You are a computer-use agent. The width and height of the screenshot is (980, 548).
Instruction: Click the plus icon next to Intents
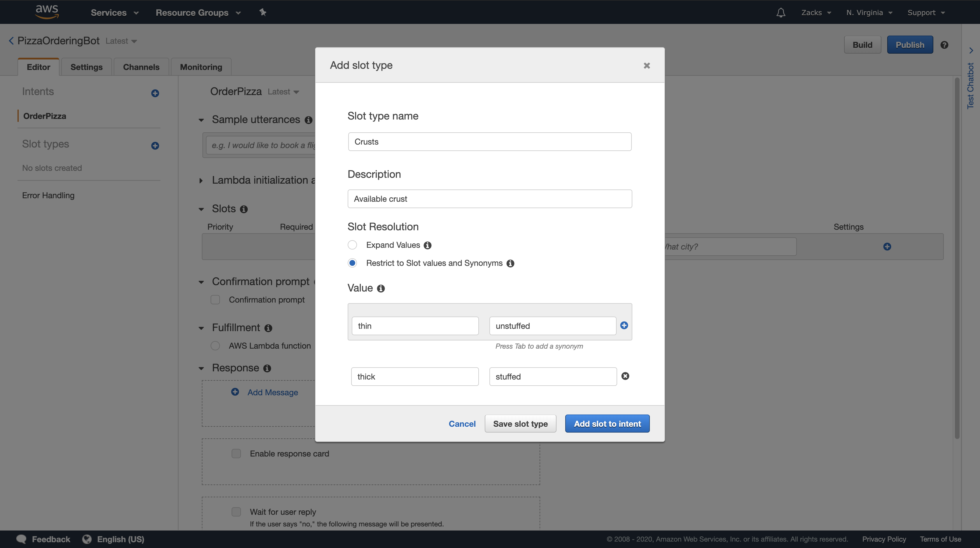155,93
